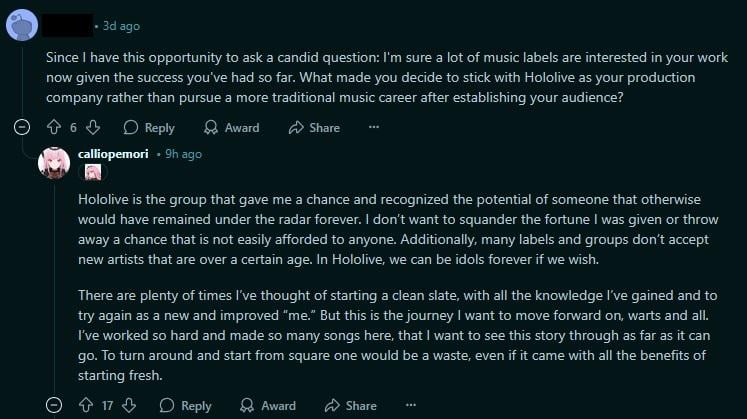Reply to the first comment
The height and width of the screenshot is (419, 747).
click(149, 128)
